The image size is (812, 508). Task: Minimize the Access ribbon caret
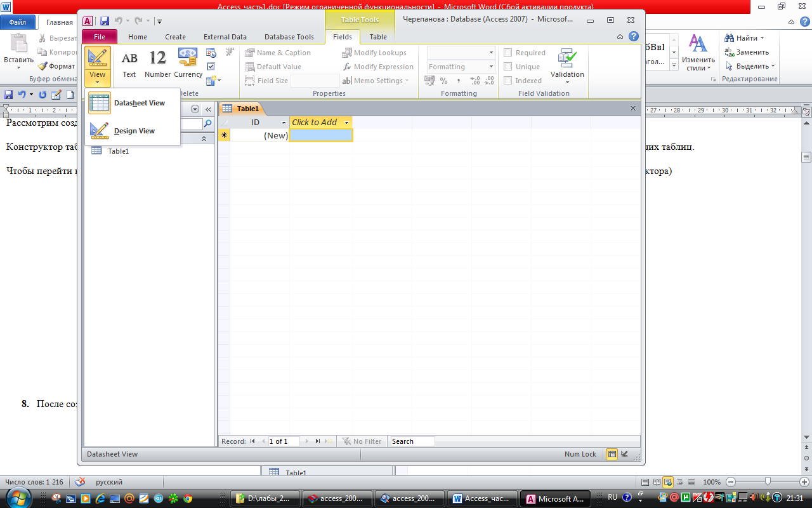click(x=620, y=37)
